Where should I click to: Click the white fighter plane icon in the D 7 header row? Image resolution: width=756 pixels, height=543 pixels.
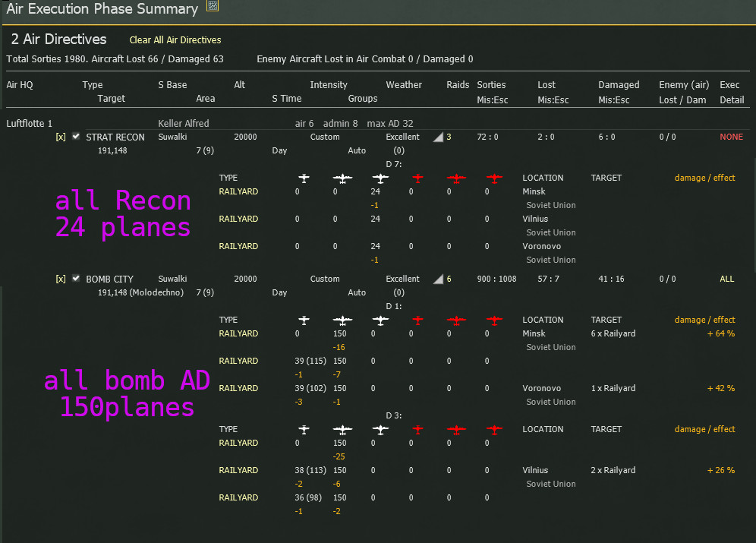click(304, 178)
